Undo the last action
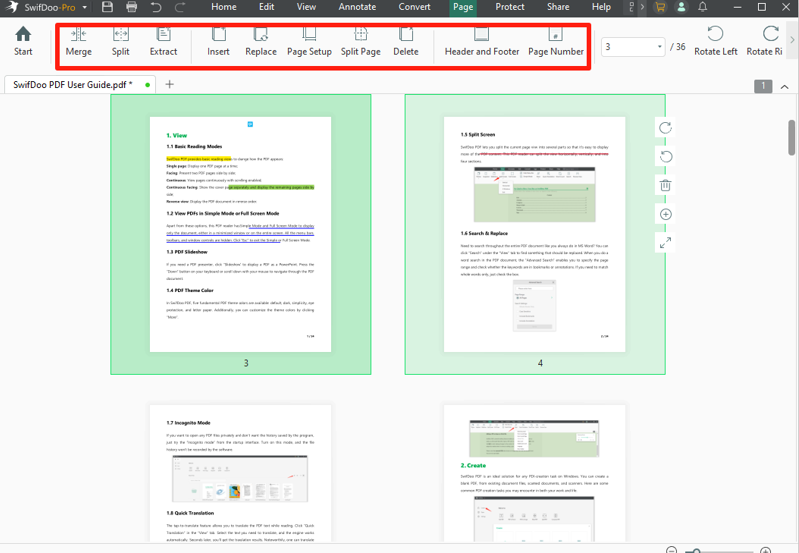799x553 pixels. tap(156, 7)
